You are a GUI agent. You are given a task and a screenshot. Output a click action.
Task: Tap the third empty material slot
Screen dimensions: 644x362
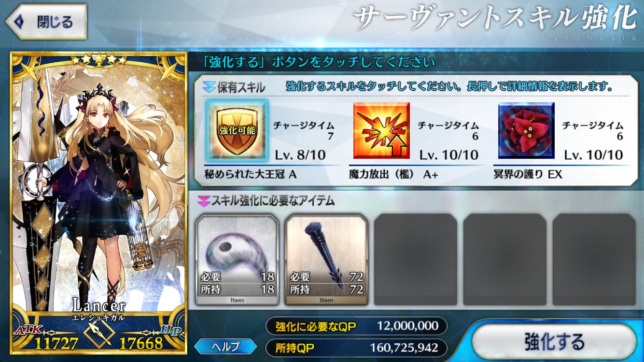[x=416, y=260]
